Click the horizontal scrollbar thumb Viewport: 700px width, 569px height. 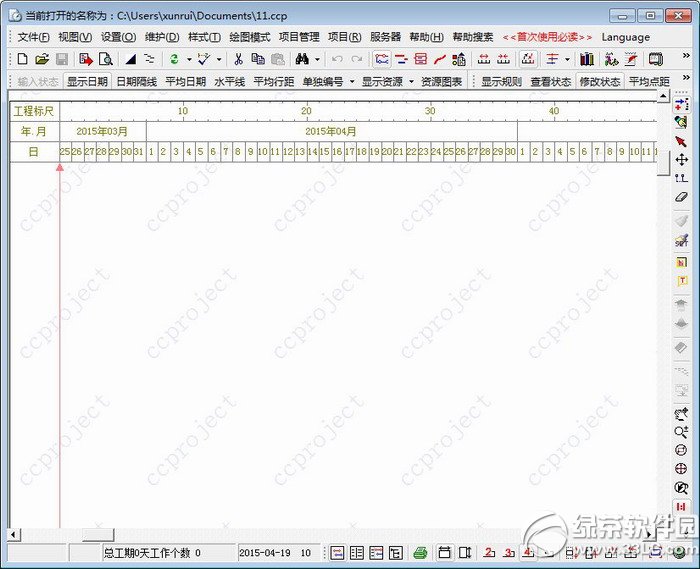click(98, 535)
